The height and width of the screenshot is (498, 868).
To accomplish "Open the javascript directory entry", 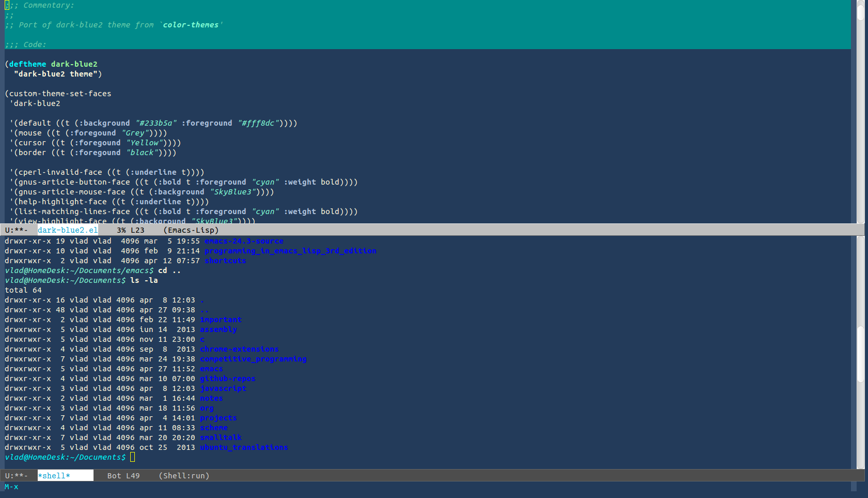I will point(223,388).
